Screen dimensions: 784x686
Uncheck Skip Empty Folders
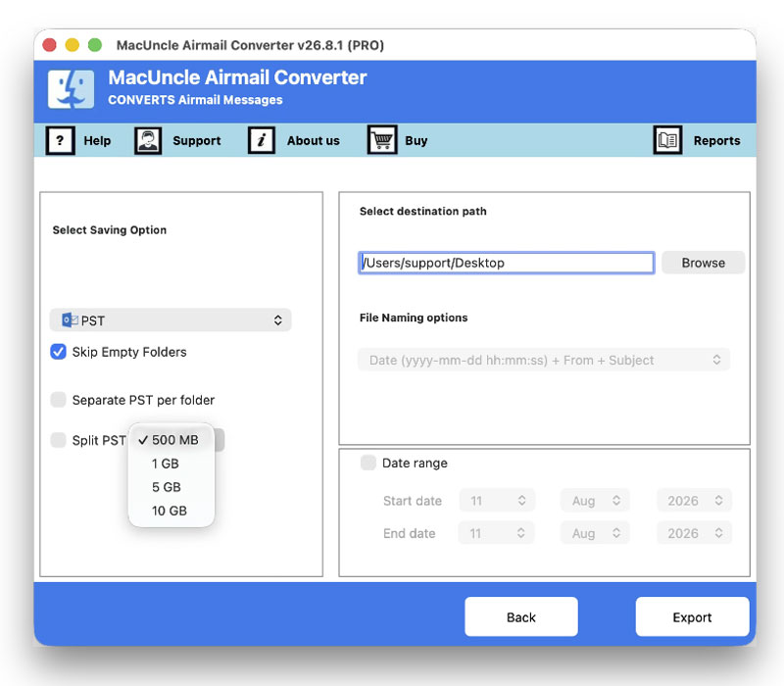58,352
